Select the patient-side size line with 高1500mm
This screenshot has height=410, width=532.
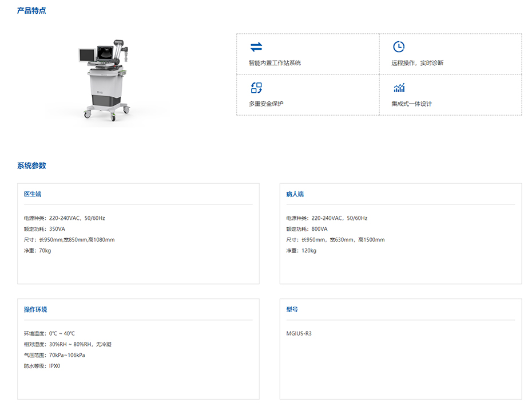[336, 240]
